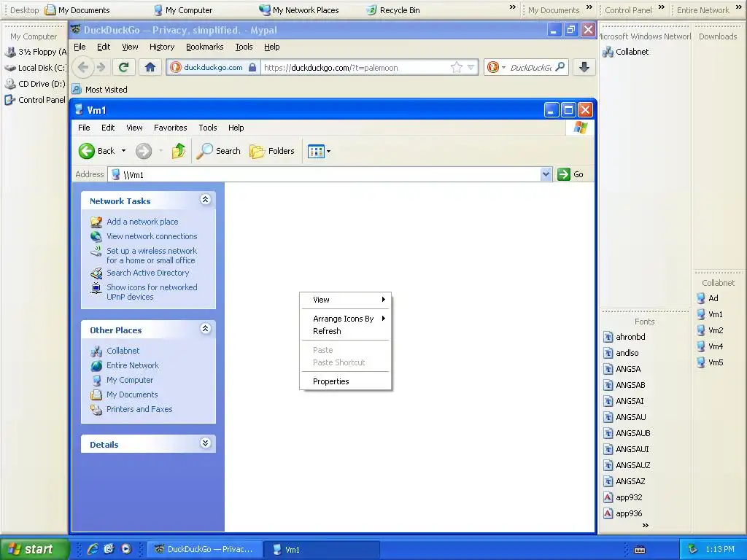Click the Home icon in Mypal
Screen dimensions: 747x560
(150, 68)
